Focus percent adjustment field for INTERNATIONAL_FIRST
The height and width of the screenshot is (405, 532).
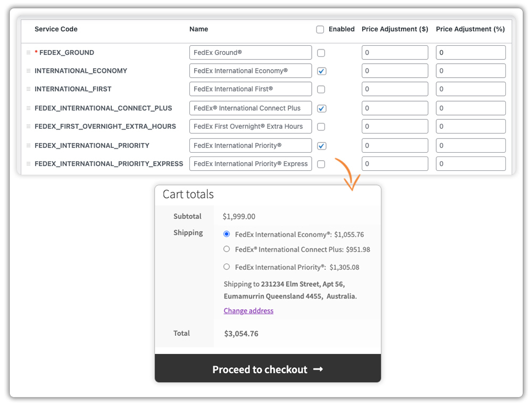pos(471,89)
